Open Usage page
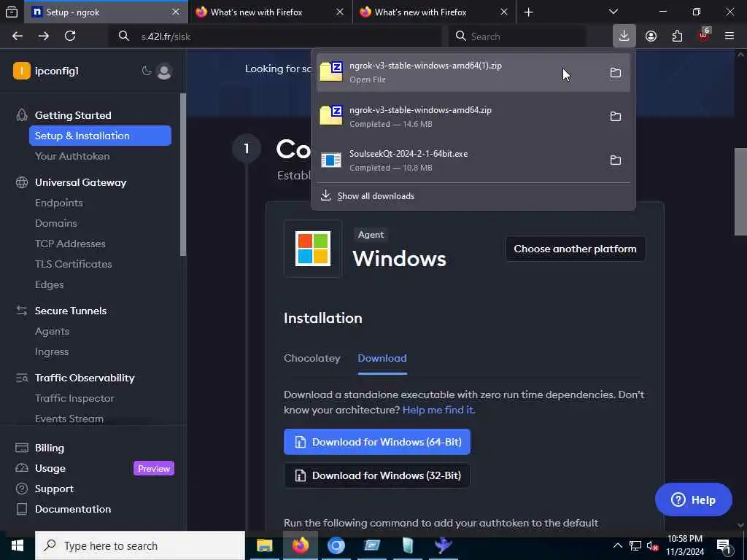 [x=50, y=469]
